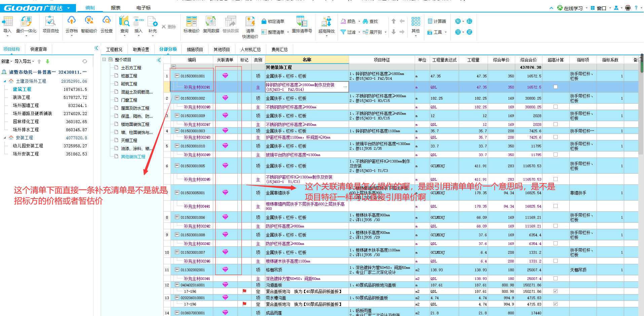Switch to the 快速查询 tab
The width and height of the screenshot is (644, 316).
(39, 49)
